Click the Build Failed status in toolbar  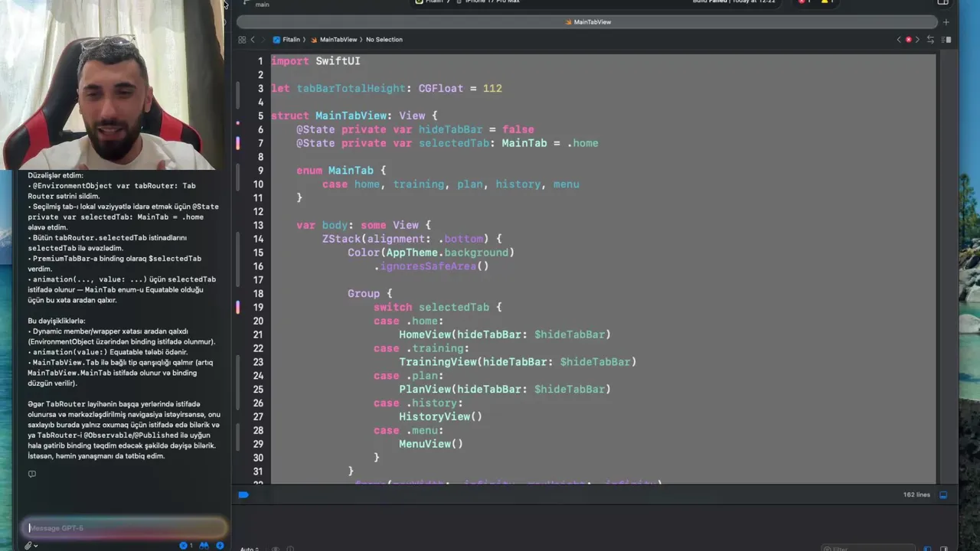(733, 2)
